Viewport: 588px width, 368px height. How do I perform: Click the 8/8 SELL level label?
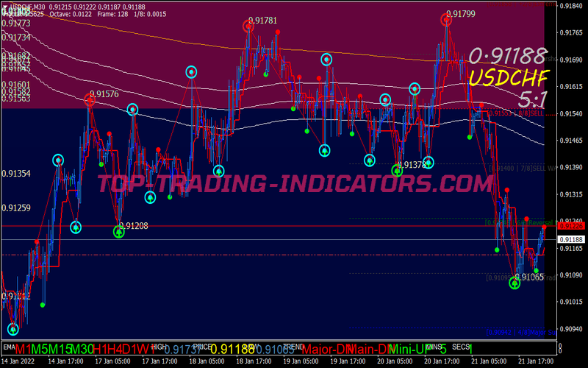[x=517, y=113]
